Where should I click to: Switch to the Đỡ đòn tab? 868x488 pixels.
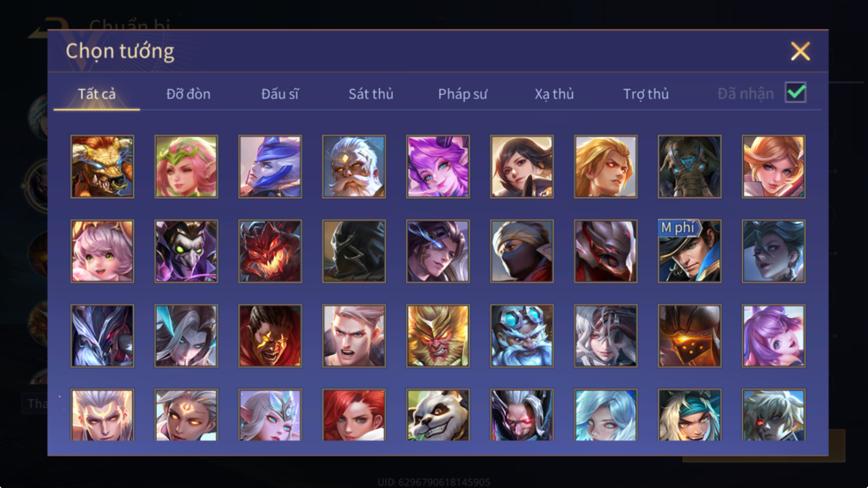pos(188,94)
